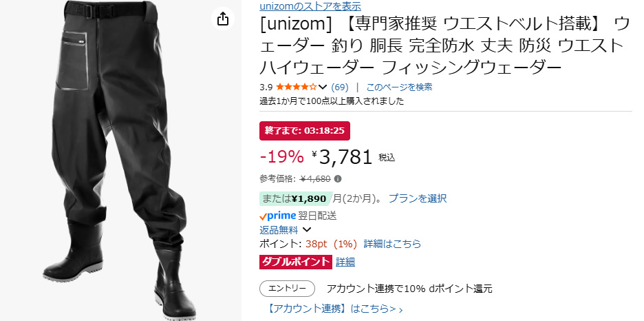Click the green または¥1,890 installment badge
Screen dimensions: 644x321
[295, 198]
